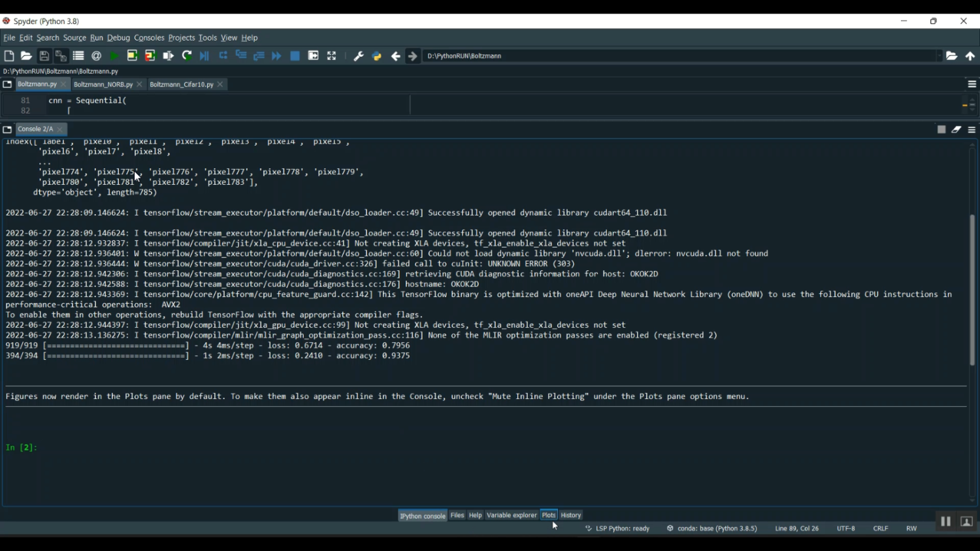980x551 pixels.
Task: Run the file with the green play icon
Action: (114, 56)
